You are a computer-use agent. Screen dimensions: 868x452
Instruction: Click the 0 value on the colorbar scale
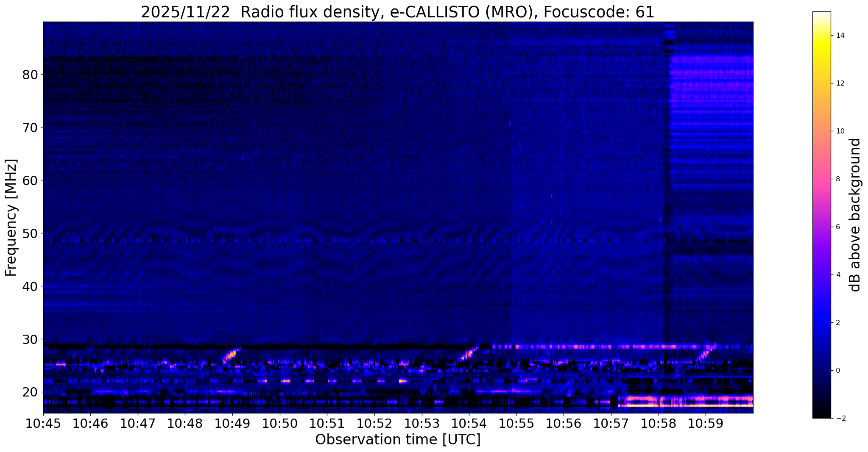coord(838,371)
